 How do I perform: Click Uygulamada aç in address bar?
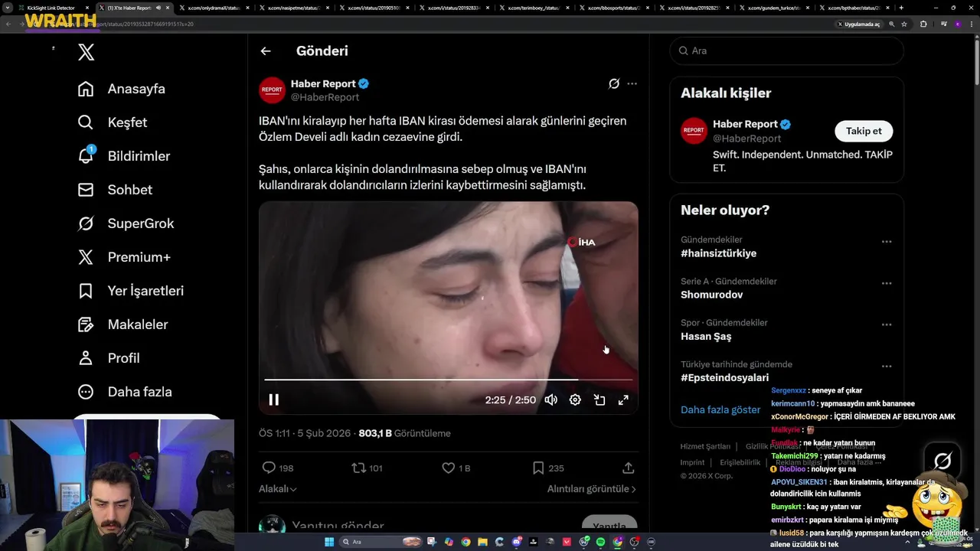coord(858,24)
